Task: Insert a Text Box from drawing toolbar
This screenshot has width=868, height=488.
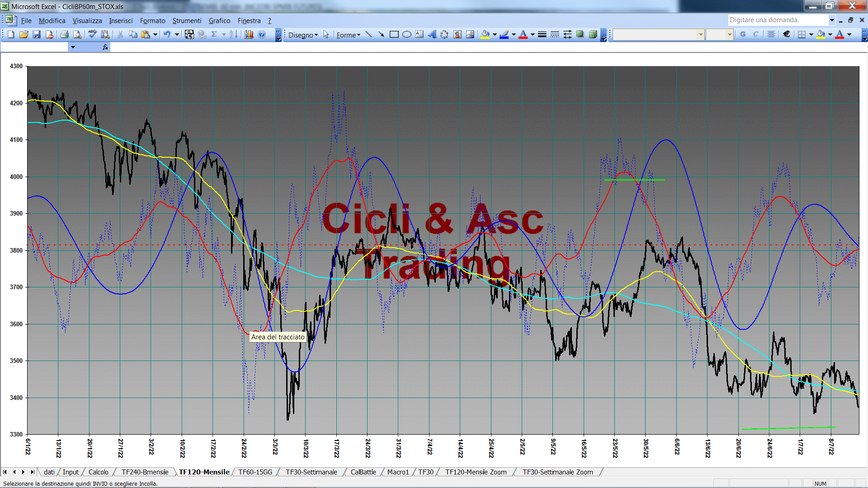Action: (419, 34)
